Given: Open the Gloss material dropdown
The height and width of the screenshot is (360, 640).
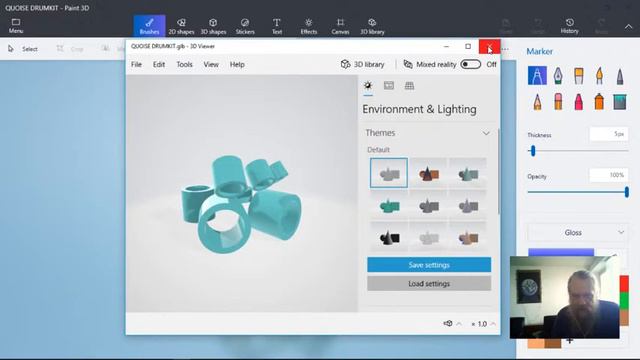Looking at the screenshot, I should point(578,233).
